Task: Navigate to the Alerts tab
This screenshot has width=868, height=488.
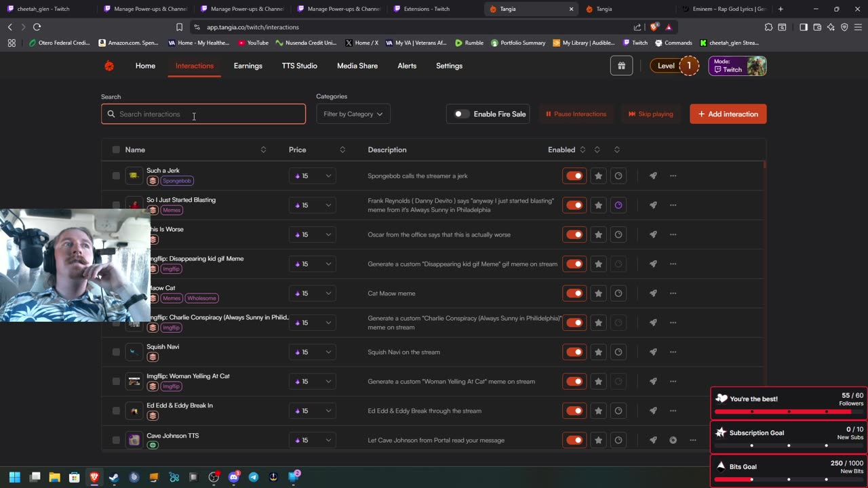Action: click(407, 66)
